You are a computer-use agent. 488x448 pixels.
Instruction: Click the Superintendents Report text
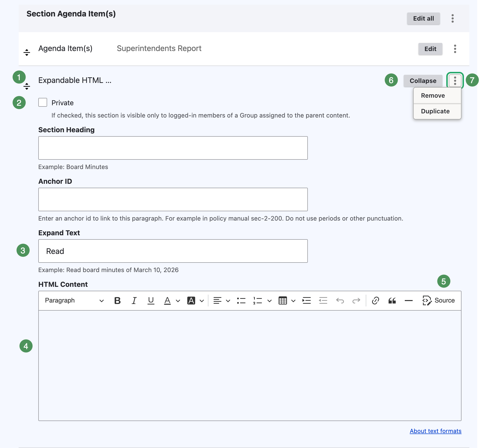click(159, 48)
